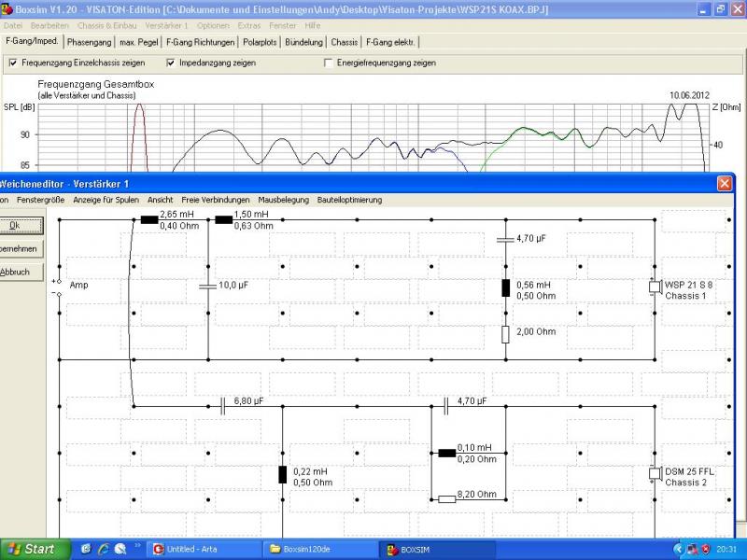Screen dimensions: 747x560
Task: Open the Mausbelegung menu
Action: point(284,200)
